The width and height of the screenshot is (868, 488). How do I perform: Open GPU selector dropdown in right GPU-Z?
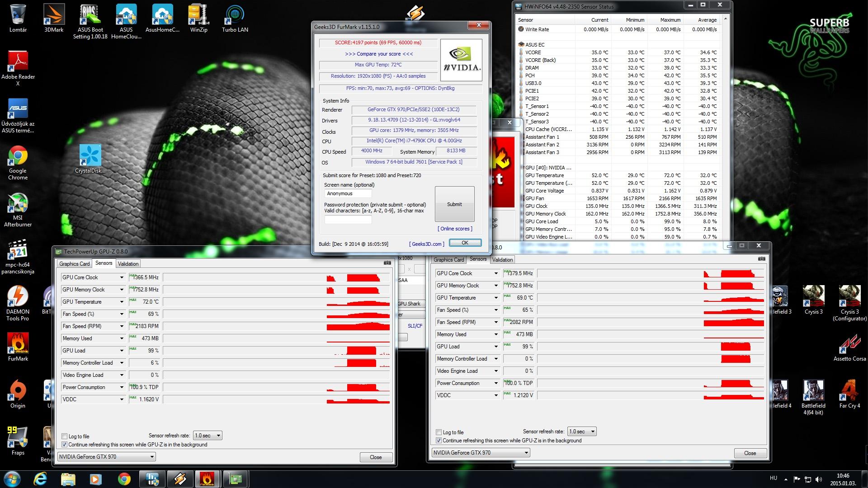coord(481,453)
